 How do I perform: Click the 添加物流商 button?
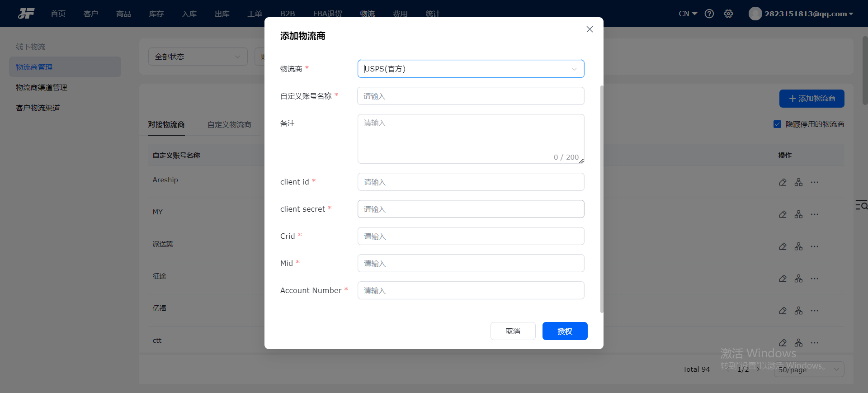pyautogui.click(x=811, y=99)
